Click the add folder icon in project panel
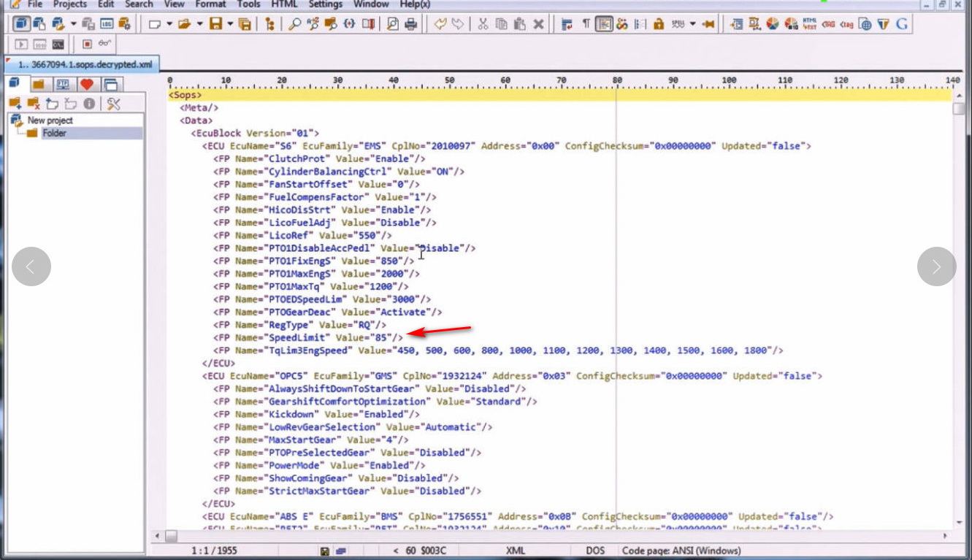Screen dimensions: 972x560 tap(15, 104)
